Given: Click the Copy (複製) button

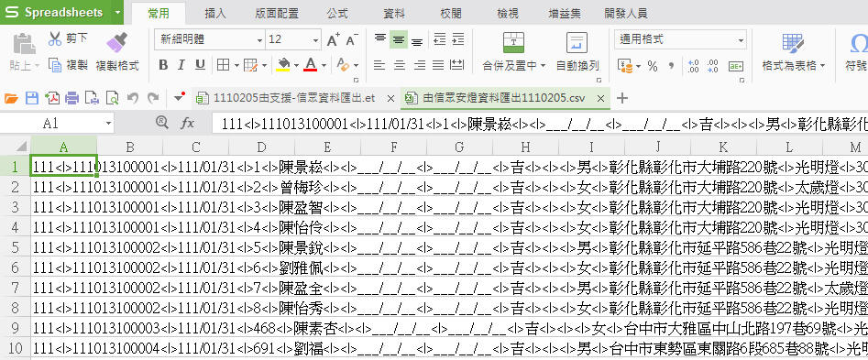Looking at the screenshot, I should tap(68, 65).
